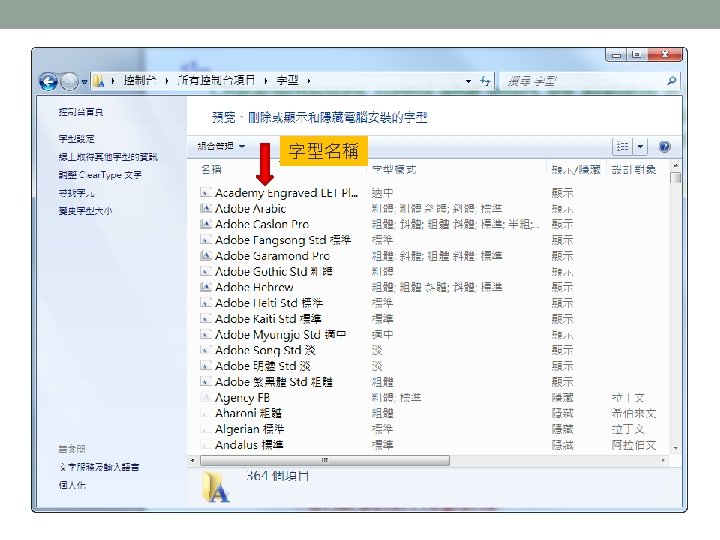Click the horizontal scrollbar thumb
The height and width of the screenshot is (540, 720).
click(x=325, y=460)
